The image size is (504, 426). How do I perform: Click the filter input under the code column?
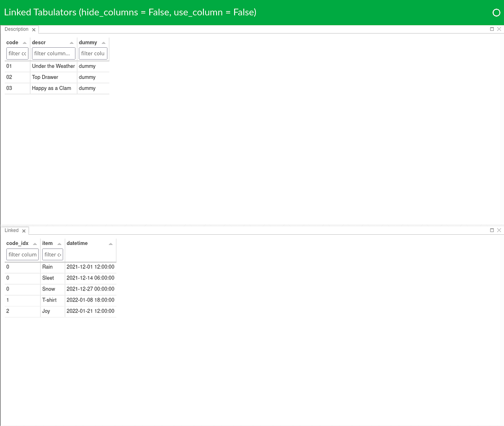click(17, 53)
